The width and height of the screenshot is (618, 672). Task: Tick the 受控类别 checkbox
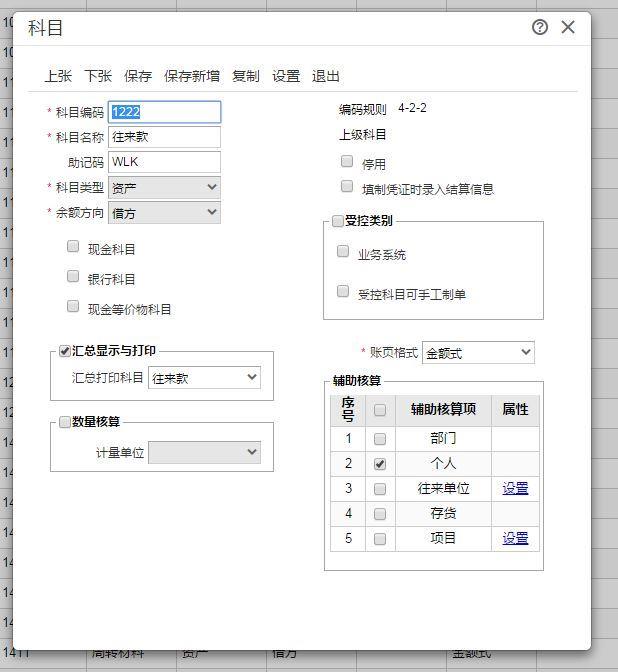tap(338, 221)
